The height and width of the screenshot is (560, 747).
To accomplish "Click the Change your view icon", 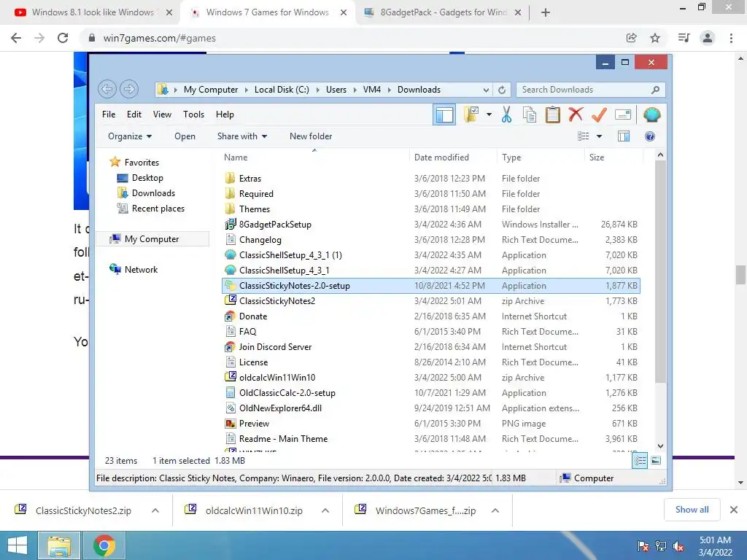I will (x=583, y=136).
